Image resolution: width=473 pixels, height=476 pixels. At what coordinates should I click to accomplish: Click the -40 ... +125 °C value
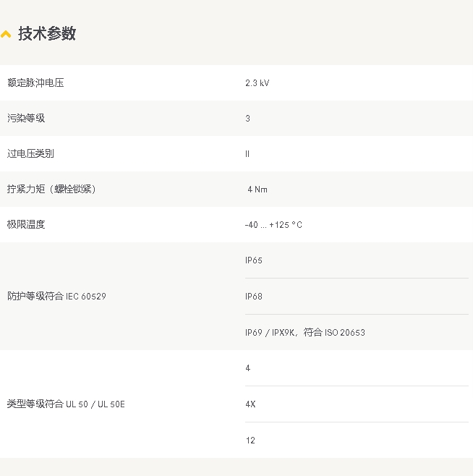tap(273, 225)
